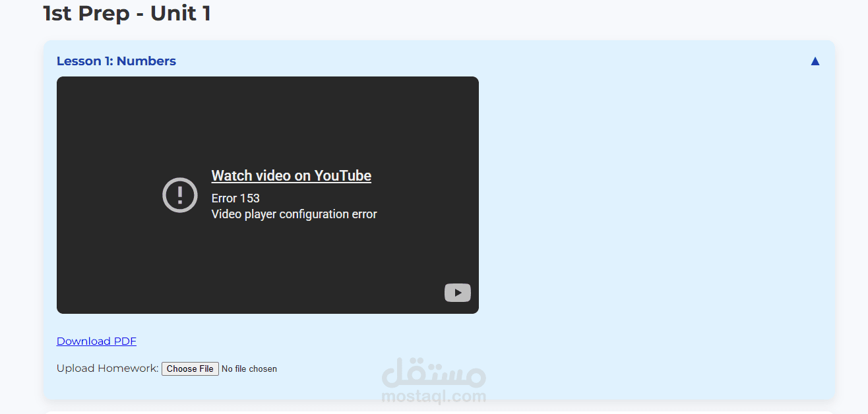Collapse Lesson 1 with the up triangle

click(x=815, y=61)
